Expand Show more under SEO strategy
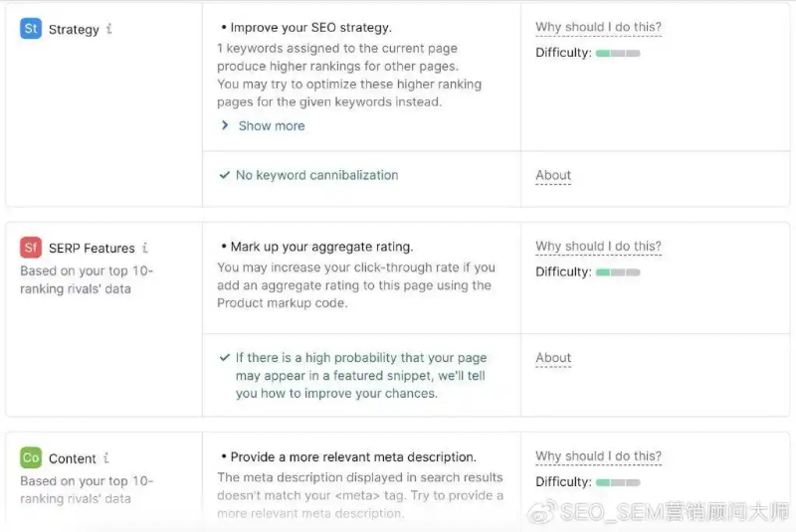 pos(271,126)
